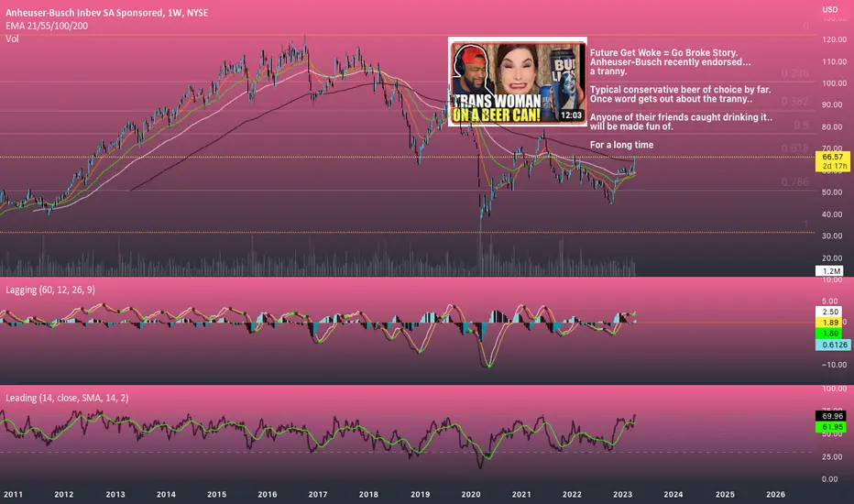Click the 2024 label on the time axis
854x504 pixels.
673,494
